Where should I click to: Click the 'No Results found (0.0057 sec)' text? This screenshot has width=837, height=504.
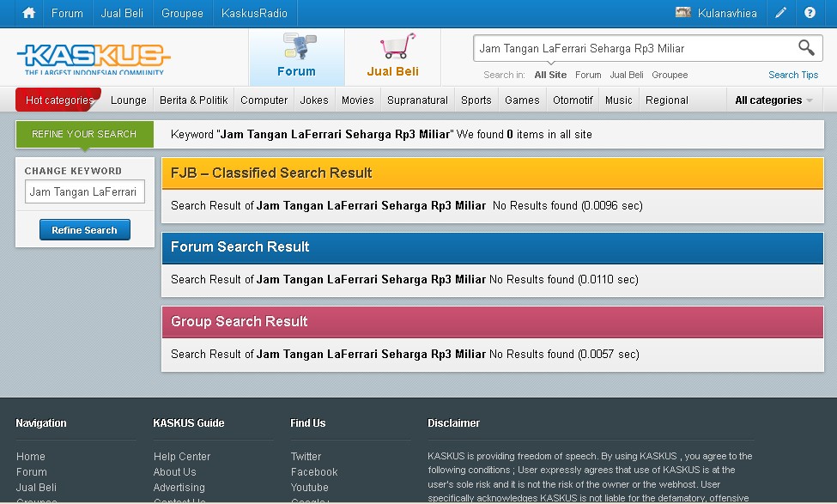(x=564, y=354)
